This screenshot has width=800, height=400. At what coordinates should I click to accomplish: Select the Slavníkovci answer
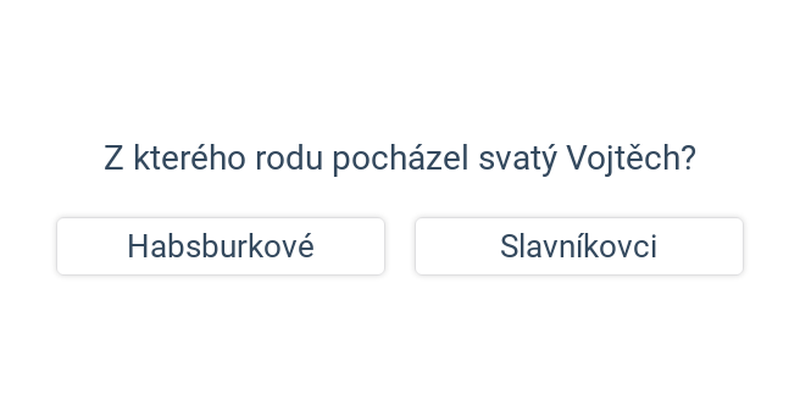(x=579, y=246)
